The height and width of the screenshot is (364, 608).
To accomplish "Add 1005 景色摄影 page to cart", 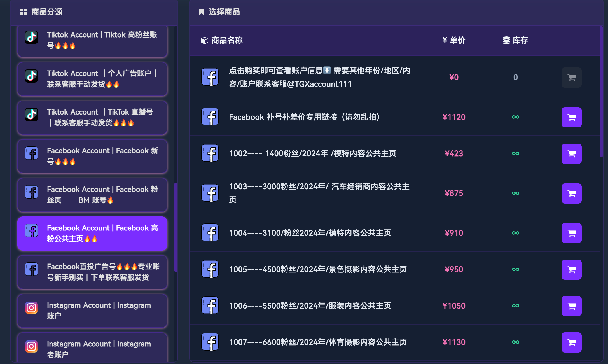I will pyautogui.click(x=571, y=270).
